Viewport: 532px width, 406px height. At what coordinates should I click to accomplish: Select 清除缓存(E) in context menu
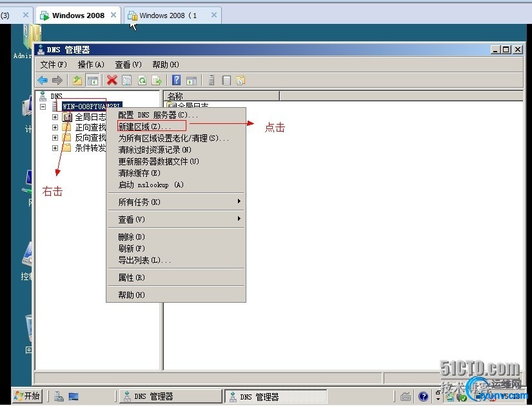(x=176, y=172)
